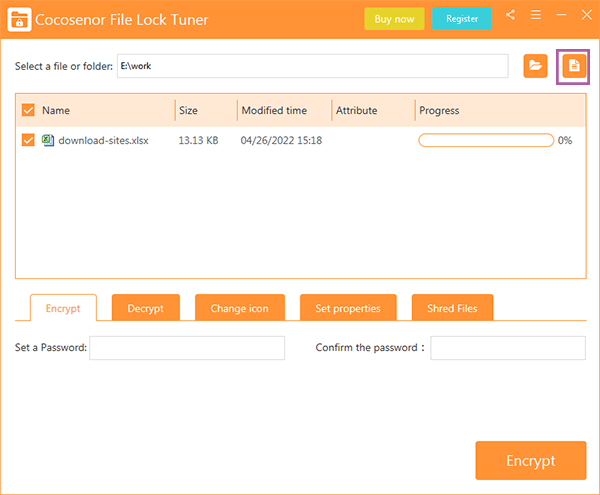Toggle the select-all checkbox beside Name

[28, 110]
